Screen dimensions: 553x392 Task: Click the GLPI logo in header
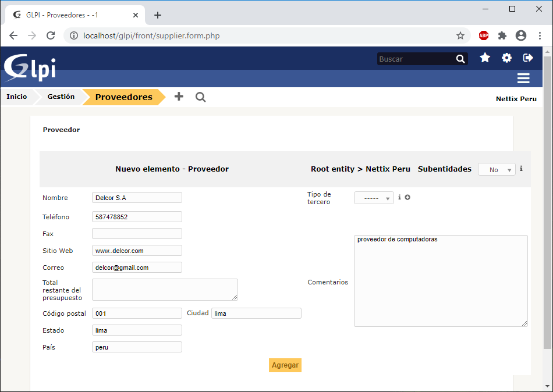30,67
